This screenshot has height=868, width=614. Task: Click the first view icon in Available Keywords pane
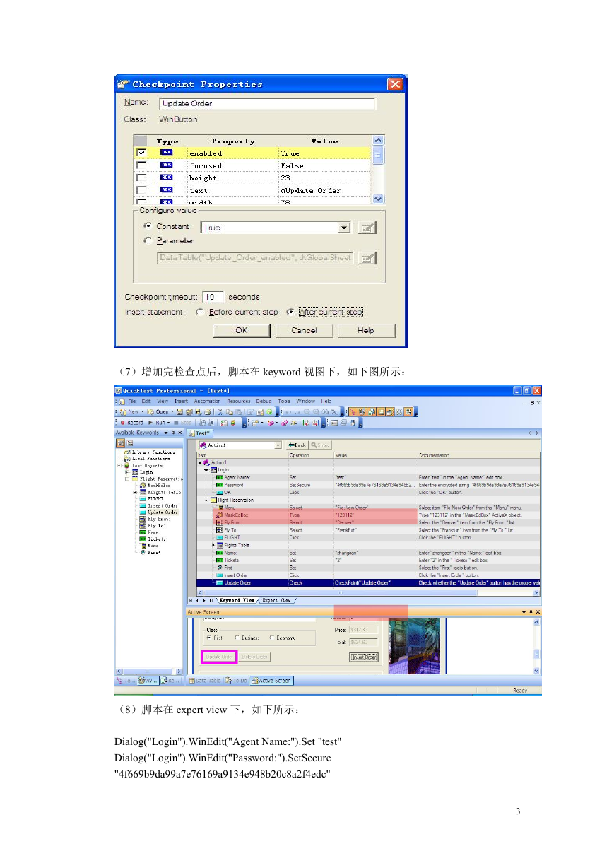click(x=121, y=443)
